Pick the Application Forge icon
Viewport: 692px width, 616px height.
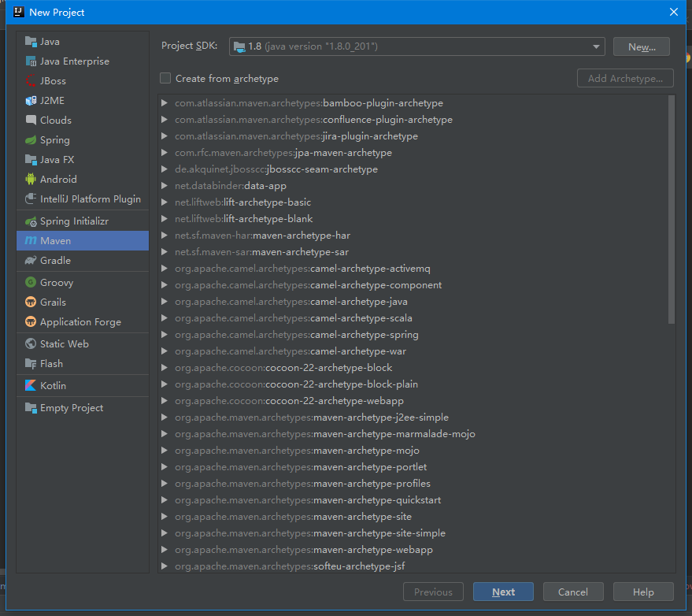click(x=31, y=322)
